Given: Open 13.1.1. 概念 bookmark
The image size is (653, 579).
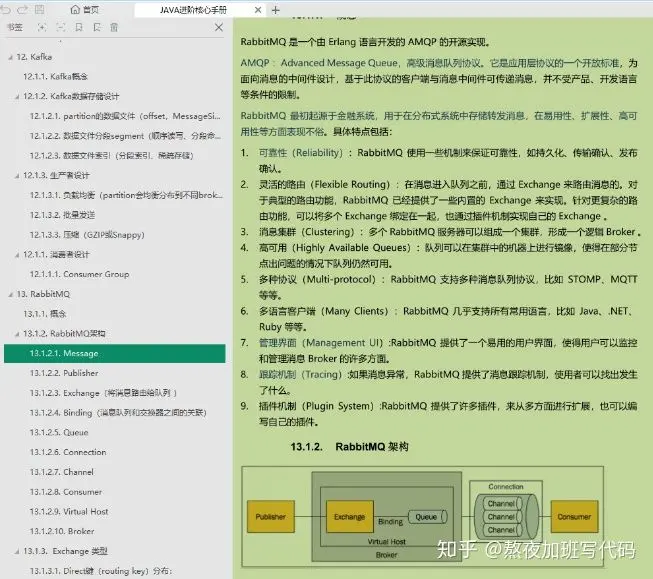Looking at the screenshot, I should (x=45, y=314).
